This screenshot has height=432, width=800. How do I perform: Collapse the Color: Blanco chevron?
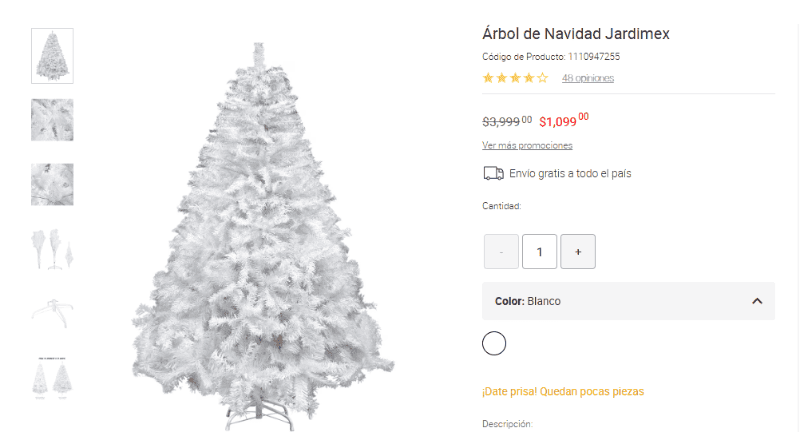757,301
